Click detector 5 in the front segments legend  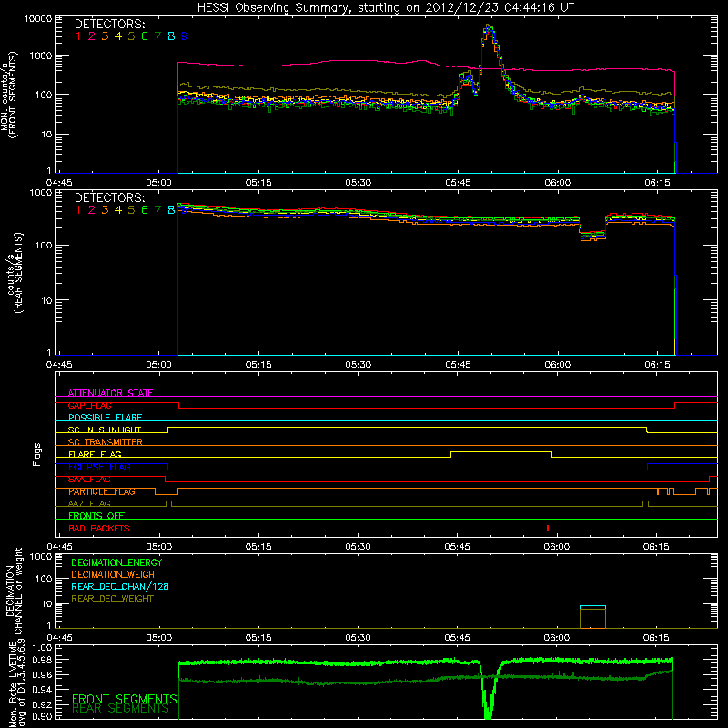point(131,36)
